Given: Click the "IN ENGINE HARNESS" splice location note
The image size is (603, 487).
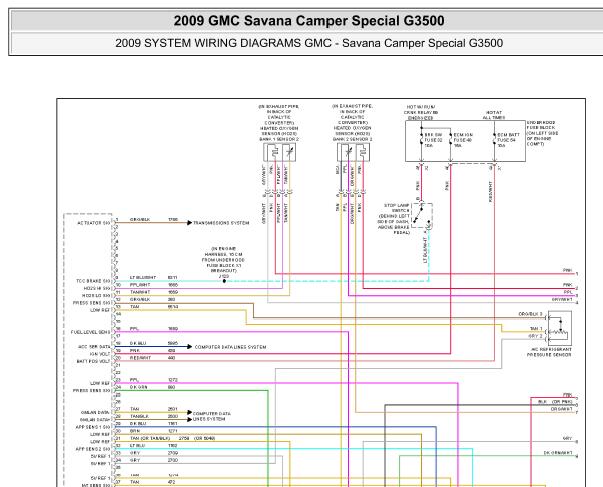Looking at the screenshot, I should pos(223,260).
